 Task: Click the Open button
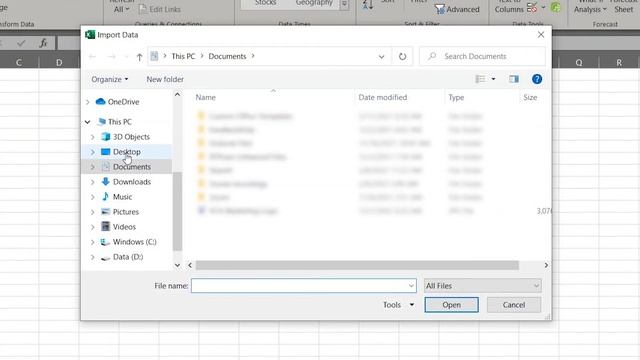point(451,305)
